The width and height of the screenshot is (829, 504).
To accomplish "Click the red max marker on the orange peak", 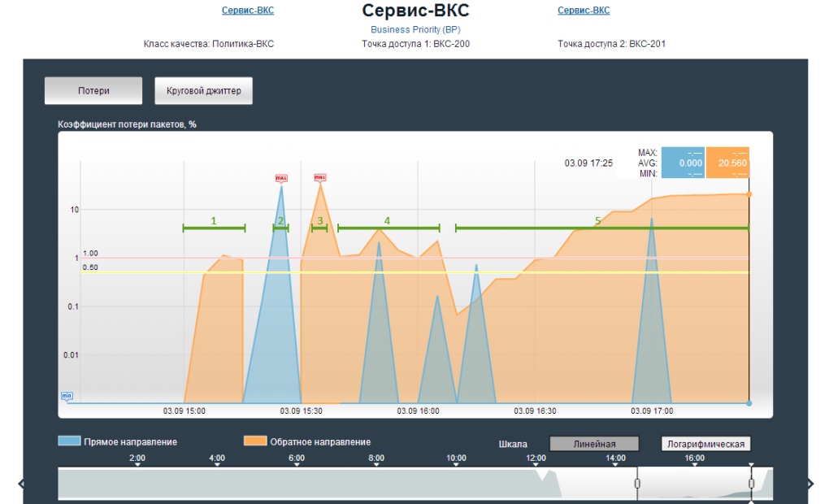I will click(319, 177).
